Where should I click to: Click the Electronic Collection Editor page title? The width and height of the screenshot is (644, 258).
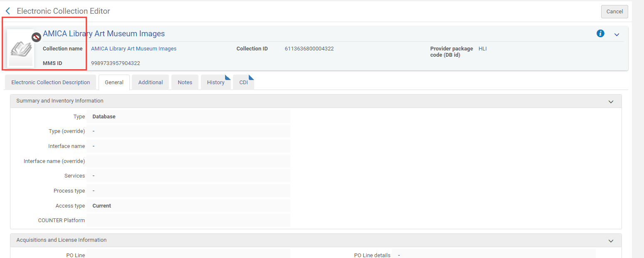point(63,11)
